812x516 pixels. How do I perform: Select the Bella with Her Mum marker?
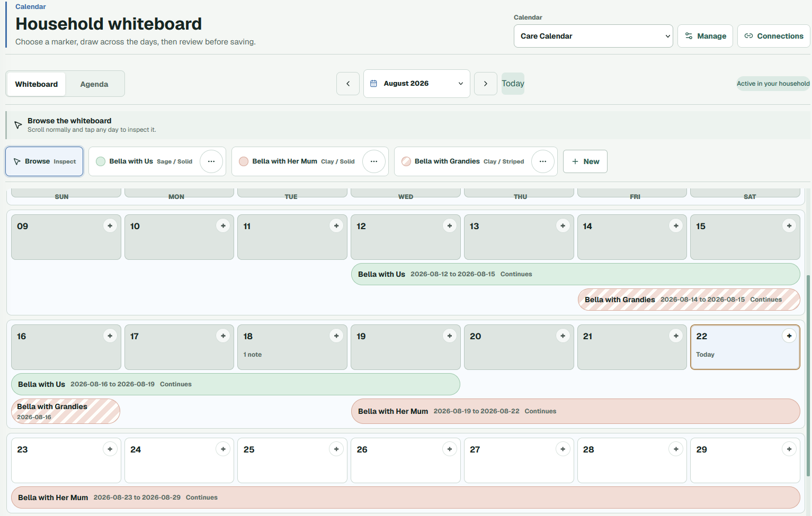point(297,161)
